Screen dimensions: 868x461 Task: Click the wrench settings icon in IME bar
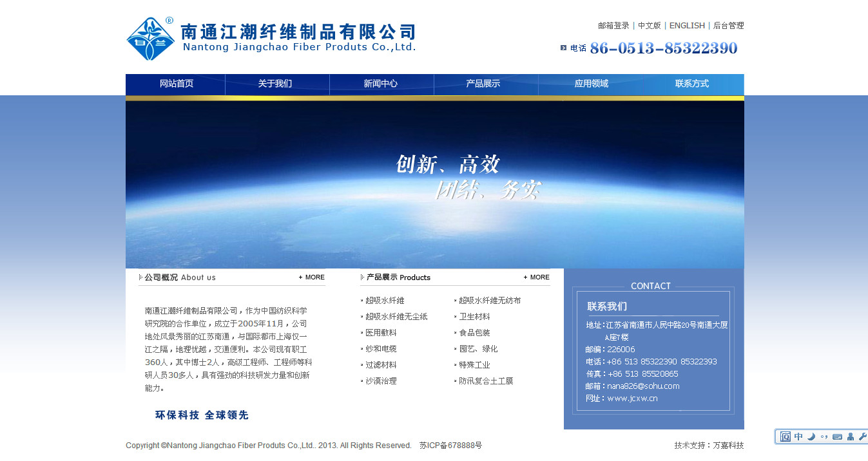[863, 437]
